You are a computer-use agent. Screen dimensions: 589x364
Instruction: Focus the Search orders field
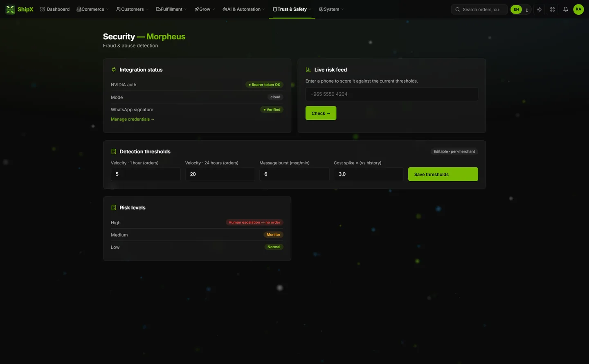pyautogui.click(x=479, y=9)
